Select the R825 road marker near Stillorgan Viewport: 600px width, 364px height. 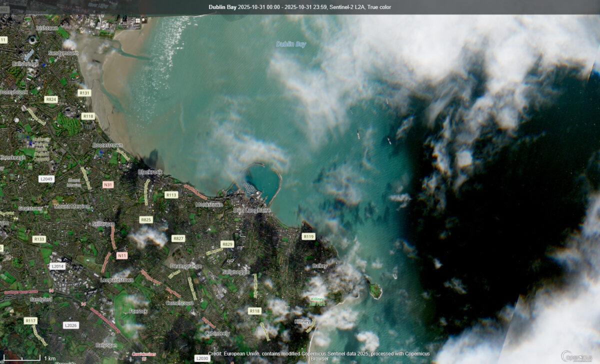pyautogui.click(x=146, y=219)
